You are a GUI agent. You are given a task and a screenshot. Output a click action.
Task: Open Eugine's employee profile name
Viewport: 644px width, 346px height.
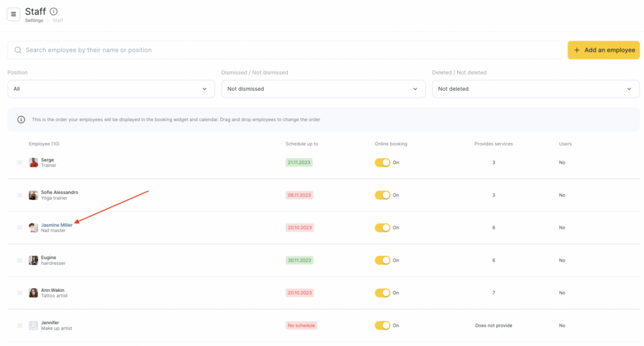(48, 258)
